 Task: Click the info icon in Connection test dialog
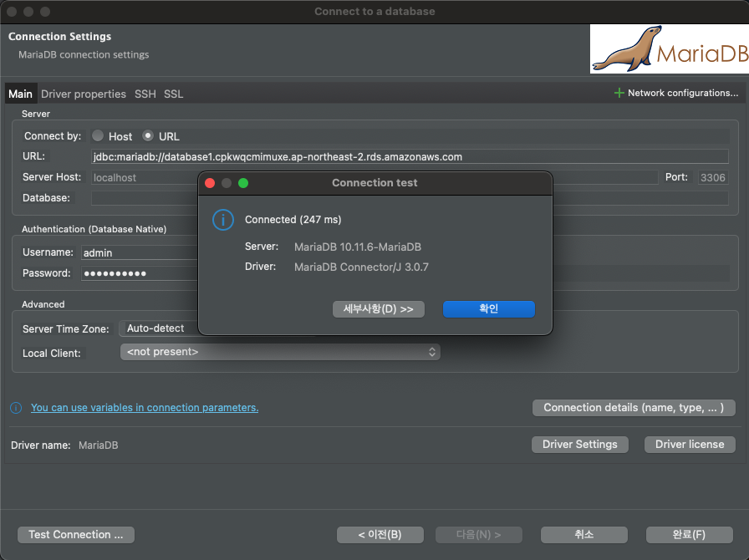click(223, 221)
